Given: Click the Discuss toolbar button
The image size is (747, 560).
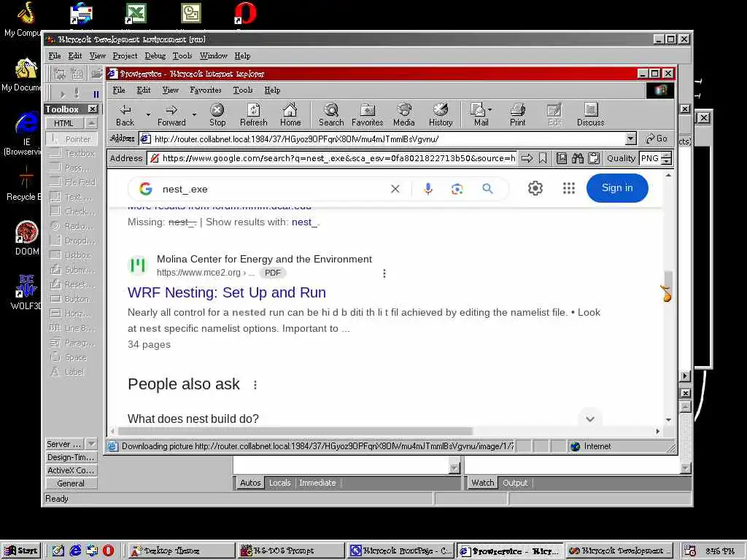Looking at the screenshot, I should 590,115.
